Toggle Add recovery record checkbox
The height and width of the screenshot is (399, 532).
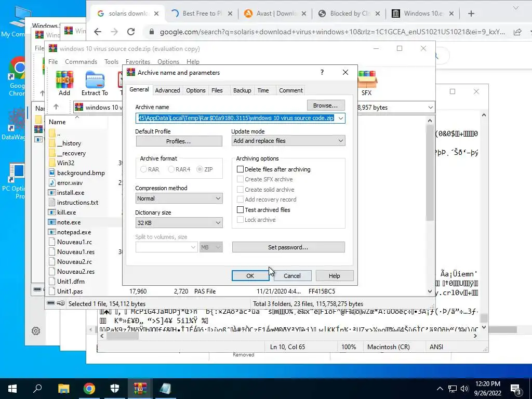(240, 199)
